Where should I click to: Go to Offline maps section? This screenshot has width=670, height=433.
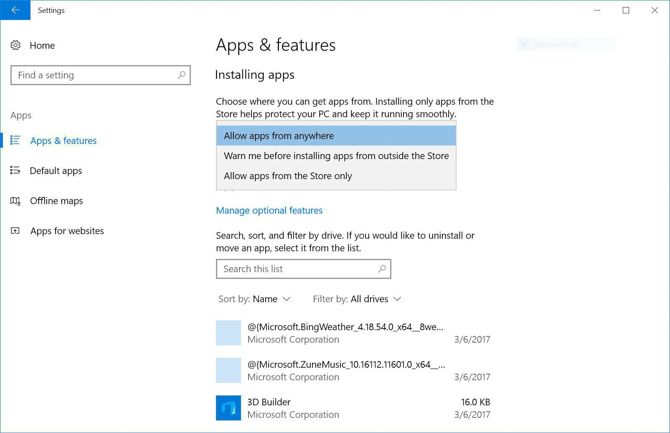(56, 201)
